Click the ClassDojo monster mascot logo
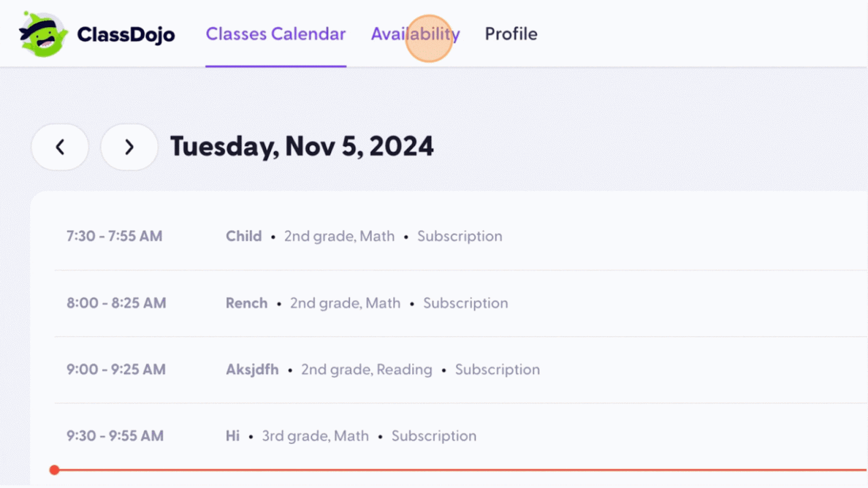Screen dimensions: 868x488 click(x=43, y=35)
